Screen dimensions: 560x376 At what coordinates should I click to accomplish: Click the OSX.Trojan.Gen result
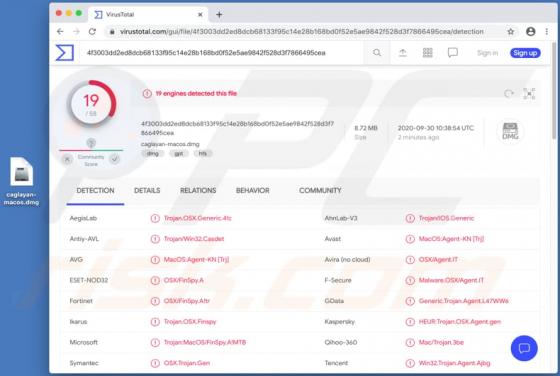pyautogui.click(x=187, y=363)
